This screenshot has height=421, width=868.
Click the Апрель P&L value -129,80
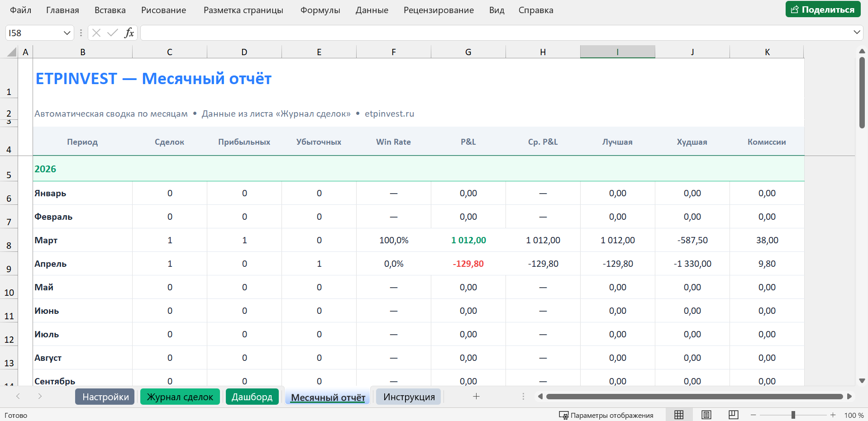tap(468, 264)
